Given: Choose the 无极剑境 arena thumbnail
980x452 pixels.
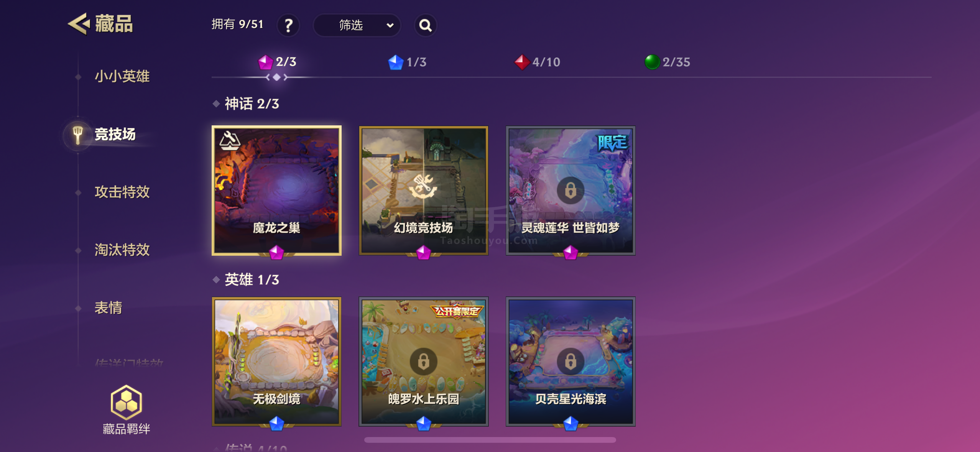Looking at the screenshot, I should tap(276, 362).
